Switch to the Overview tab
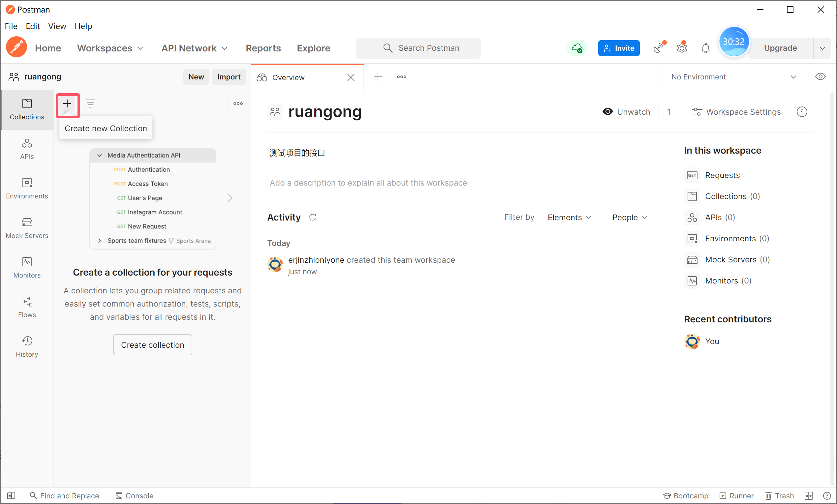 point(289,77)
